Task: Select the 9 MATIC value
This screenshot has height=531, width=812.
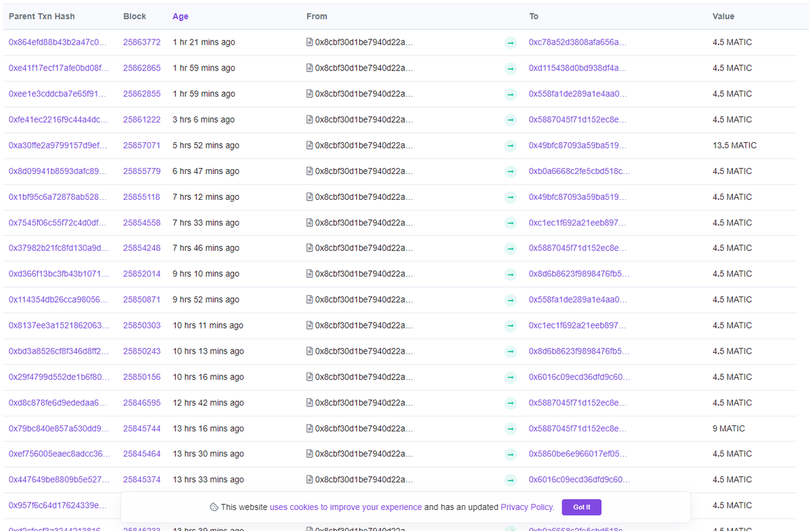Action: click(x=729, y=428)
